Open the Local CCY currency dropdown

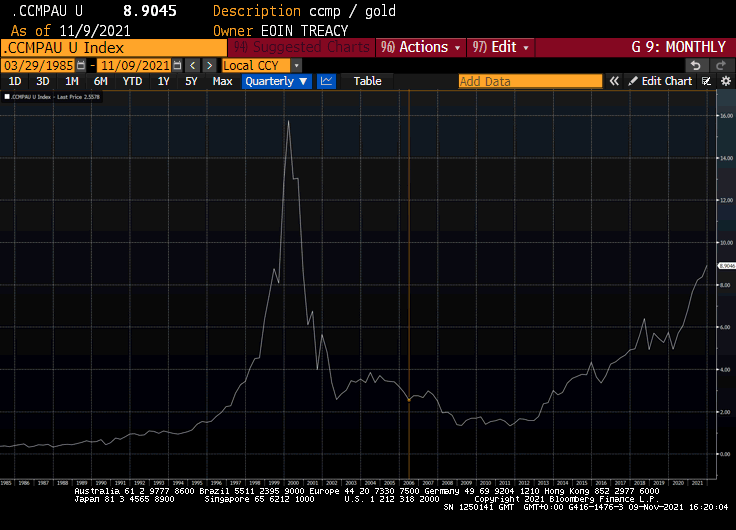[260, 65]
